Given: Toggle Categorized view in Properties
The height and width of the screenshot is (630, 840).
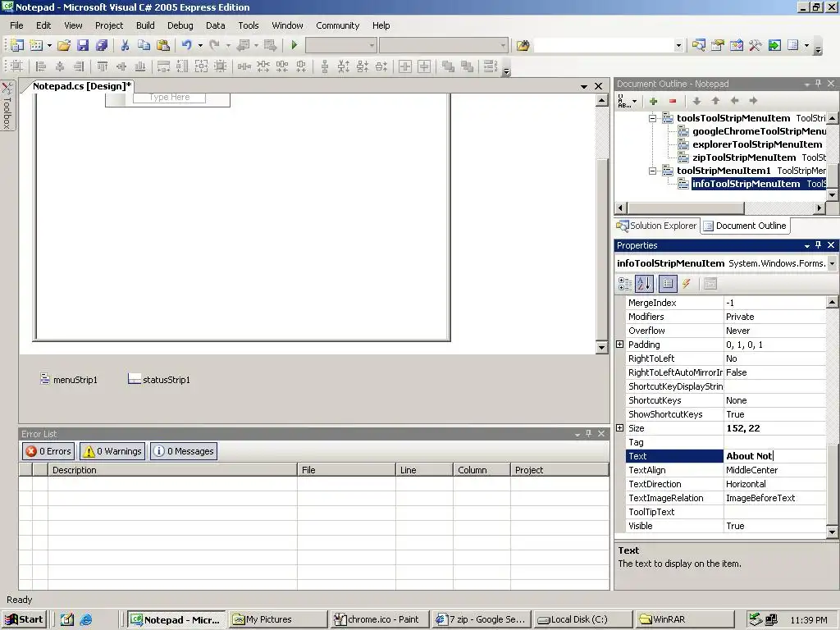Looking at the screenshot, I should click(624, 284).
